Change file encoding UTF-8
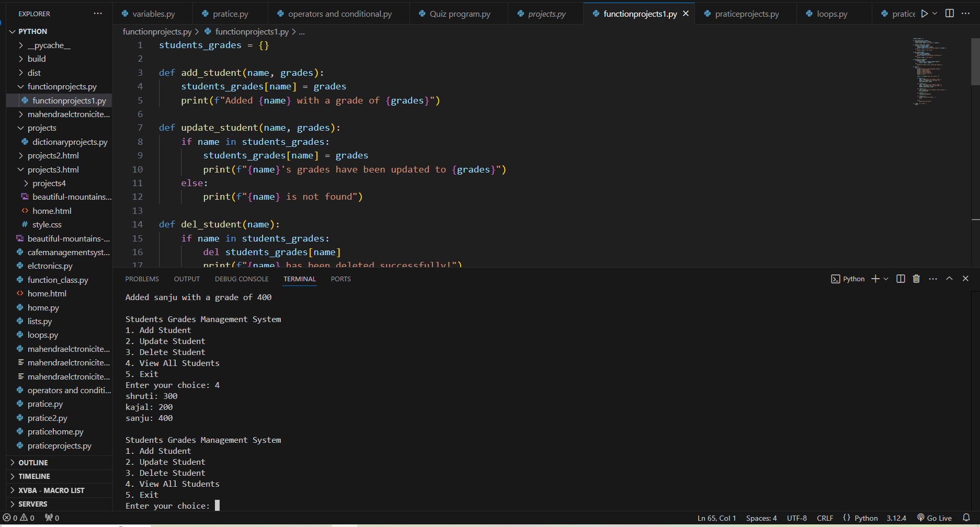The height and width of the screenshot is (527, 980). (x=797, y=518)
